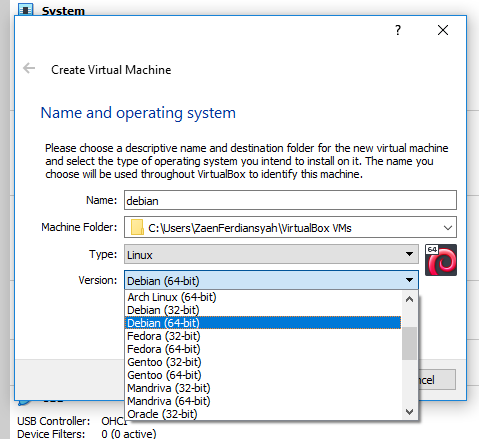Pick Gentoo (64-bit) in the version list
Viewport: 479px width, 439px height.
263,375
